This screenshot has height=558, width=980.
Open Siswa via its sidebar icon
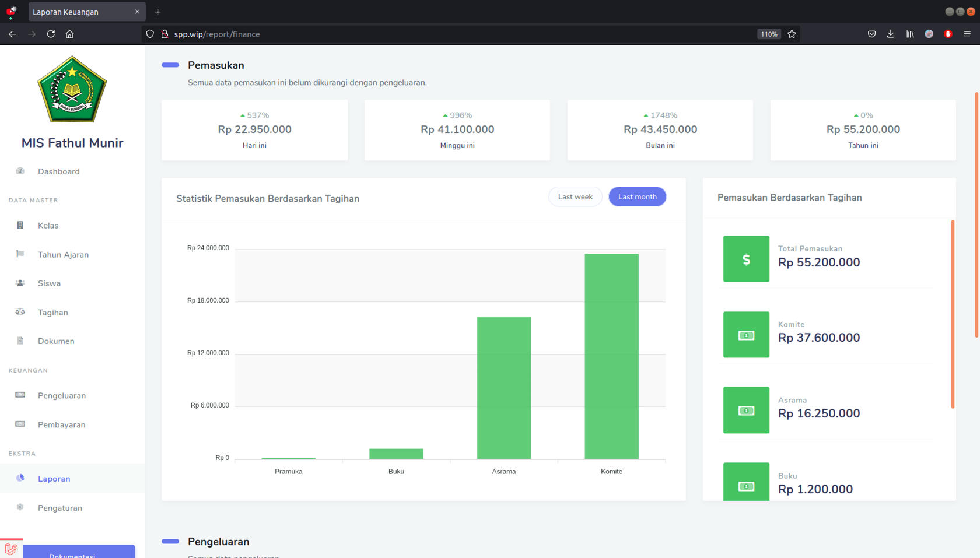pos(20,283)
